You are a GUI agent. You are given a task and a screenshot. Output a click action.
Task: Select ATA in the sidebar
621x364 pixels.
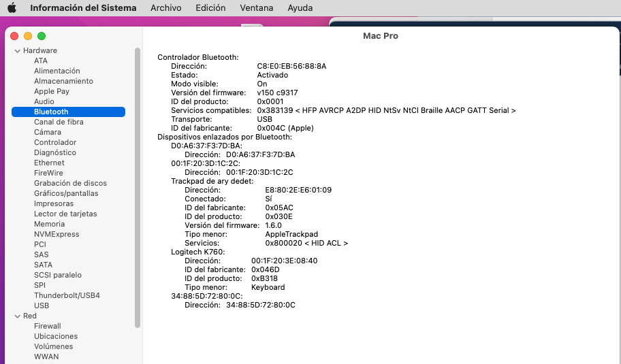pos(41,61)
